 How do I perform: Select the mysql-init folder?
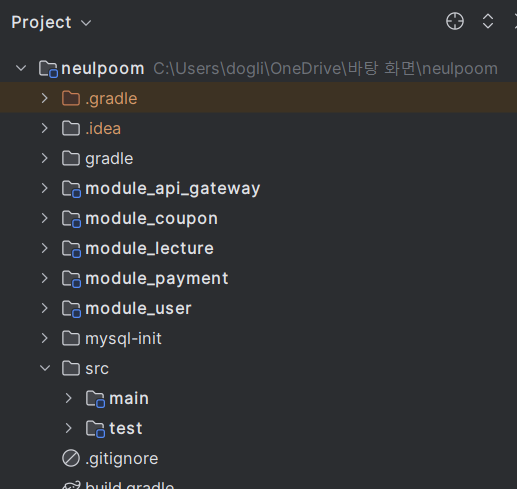point(123,338)
